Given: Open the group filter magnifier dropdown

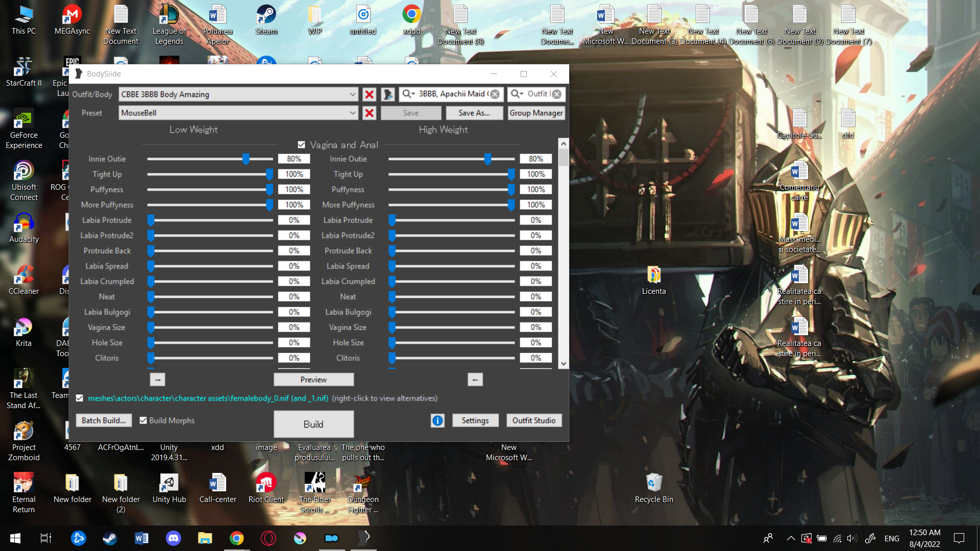Looking at the screenshot, I should (x=408, y=94).
